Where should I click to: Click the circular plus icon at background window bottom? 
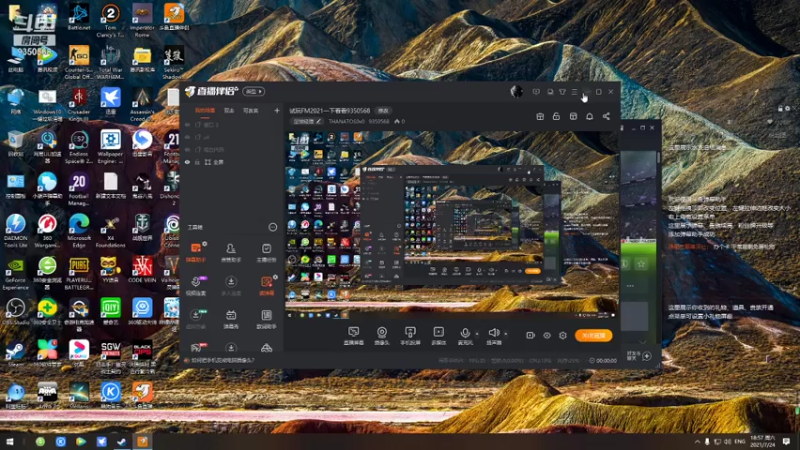646,356
